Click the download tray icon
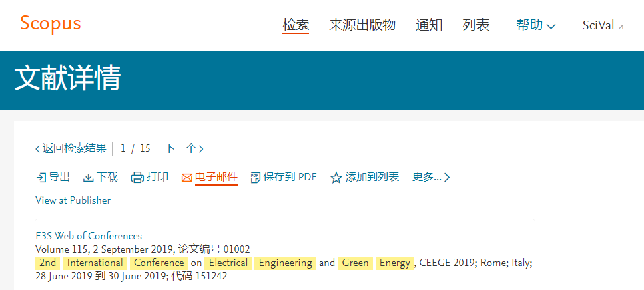The image size is (644, 290). click(x=88, y=178)
